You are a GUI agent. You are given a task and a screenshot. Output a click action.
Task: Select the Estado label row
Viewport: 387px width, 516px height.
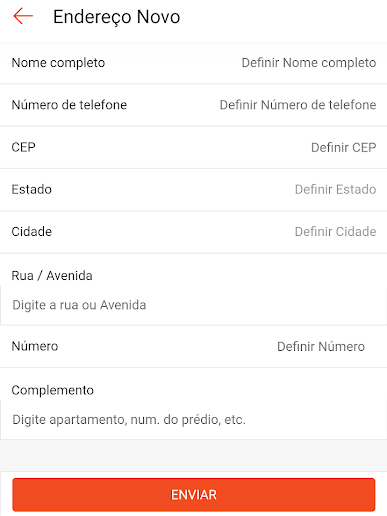coord(193,189)
